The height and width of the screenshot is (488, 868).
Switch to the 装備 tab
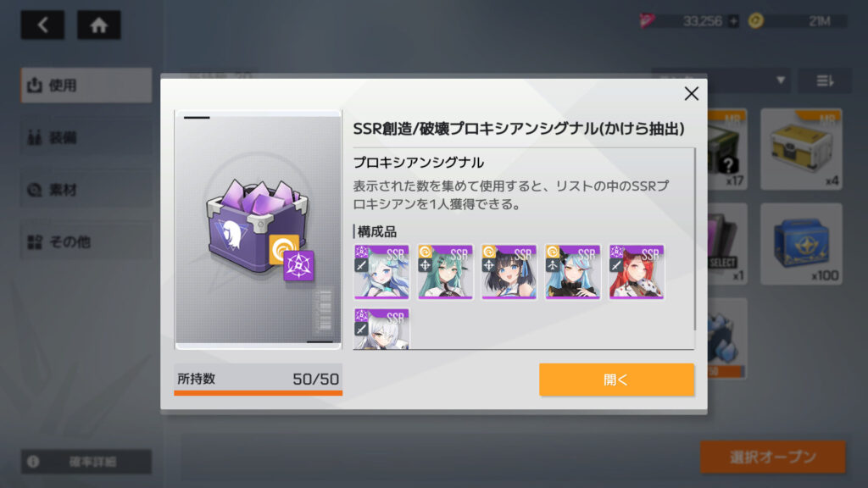click(x=86, y=137)
